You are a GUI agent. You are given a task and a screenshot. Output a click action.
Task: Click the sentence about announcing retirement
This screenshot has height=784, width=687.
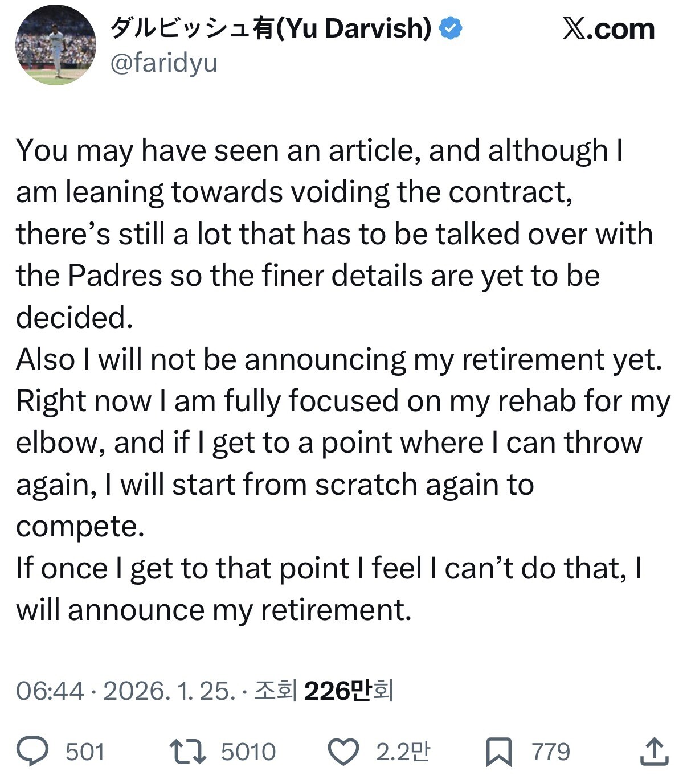[339, 359]
